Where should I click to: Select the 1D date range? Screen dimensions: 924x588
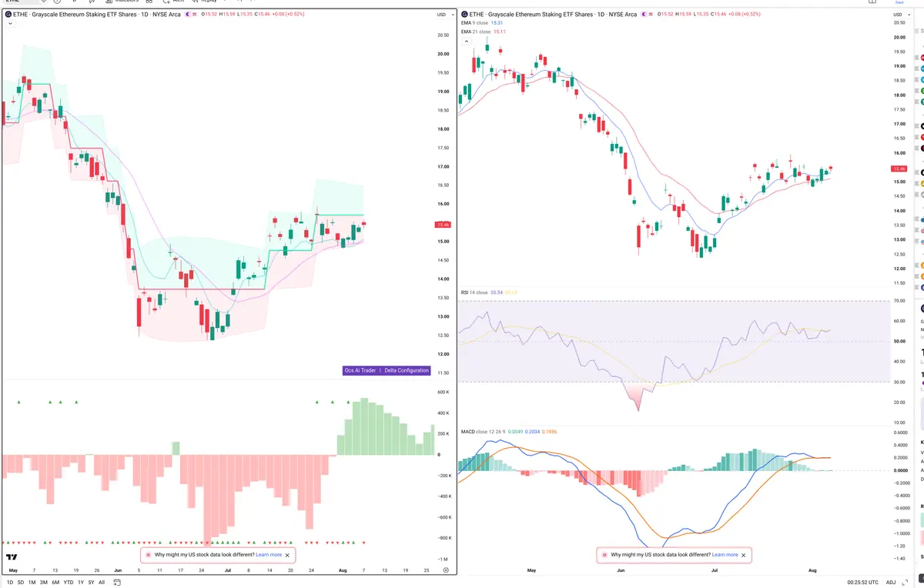(x=11, y=583)
